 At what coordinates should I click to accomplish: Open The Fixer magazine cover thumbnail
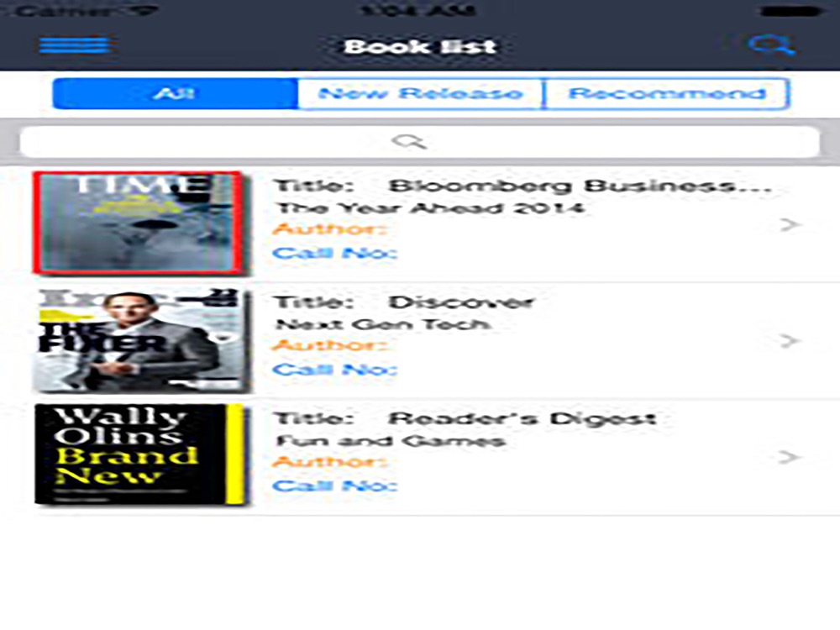point(142,341)
